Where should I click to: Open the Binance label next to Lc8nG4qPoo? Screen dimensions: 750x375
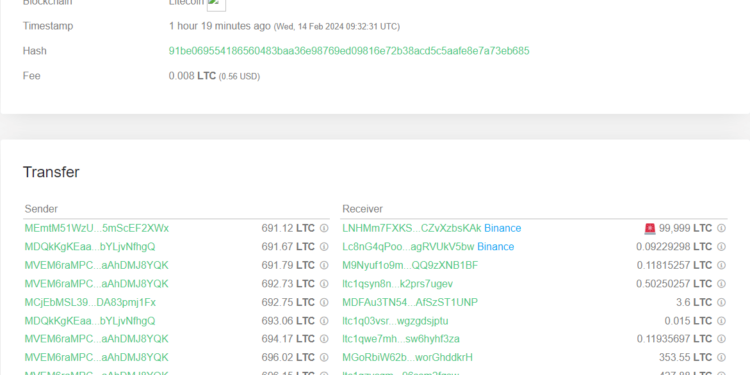point(496,247)
